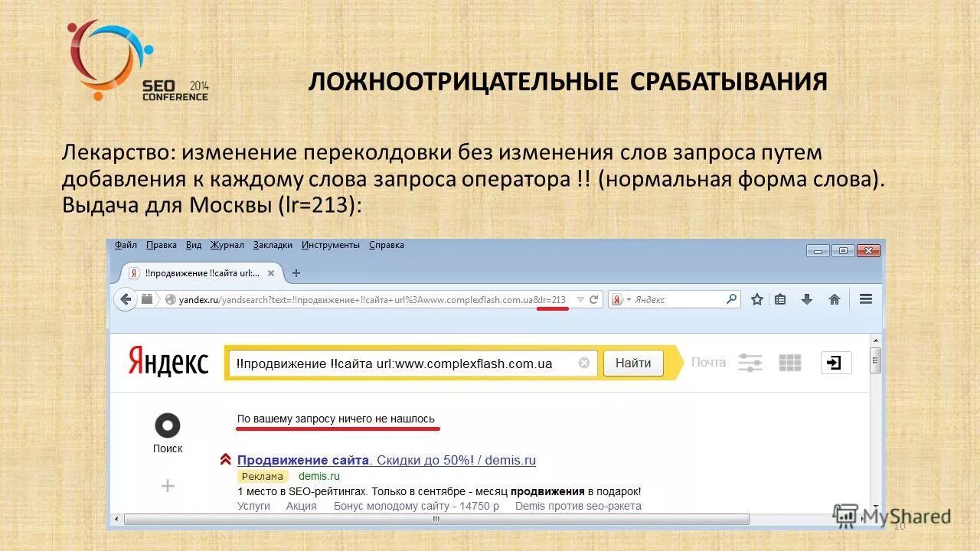Click 'По вашему запросу ничего не нашлось' text

point(336,419)
